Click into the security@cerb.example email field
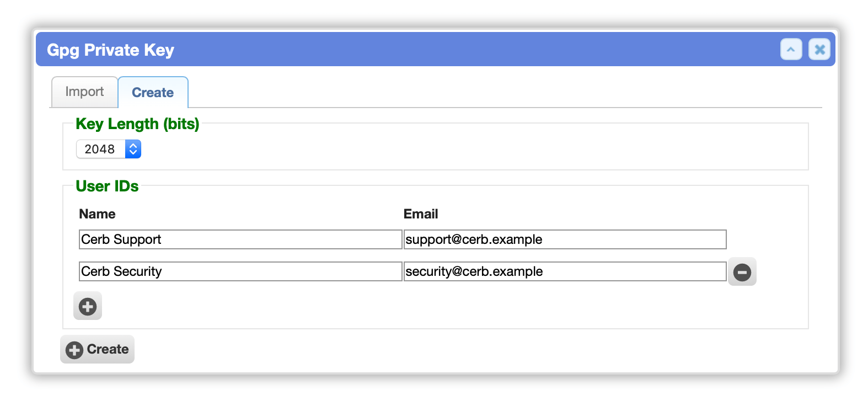The height and width of the screenshot is (406, 868). pyautogui.click(x=565, y=271)
